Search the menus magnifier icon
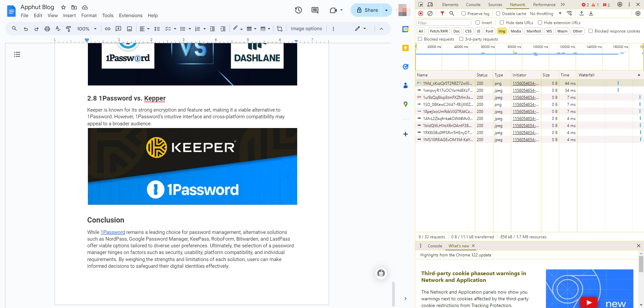The height and width of the screenshot is (308, 644). click(14, 29)
